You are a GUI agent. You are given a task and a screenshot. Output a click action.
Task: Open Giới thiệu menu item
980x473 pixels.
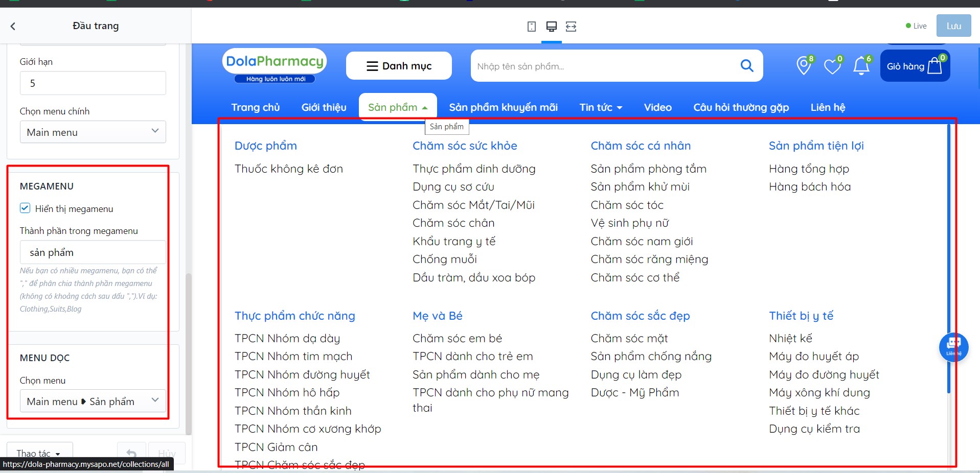[x=324, y=107]
